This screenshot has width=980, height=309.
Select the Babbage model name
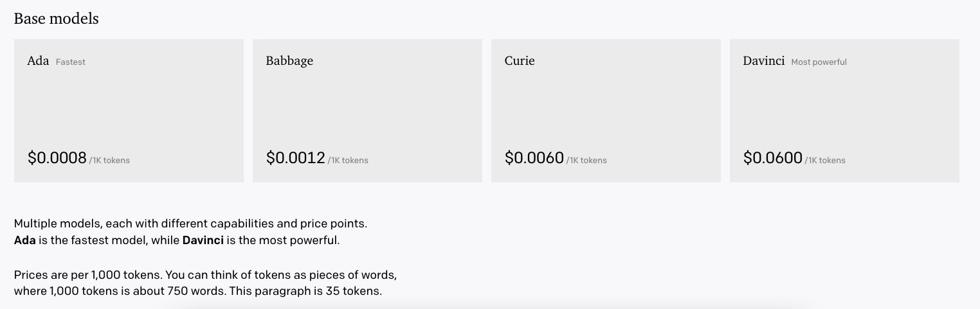tap(289, 61)
